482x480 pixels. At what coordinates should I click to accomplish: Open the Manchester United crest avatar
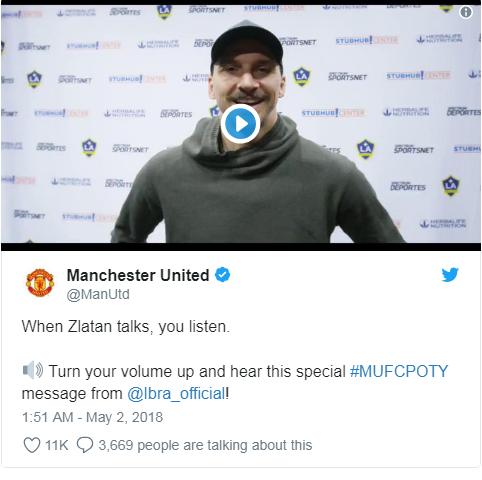click(x=40, y=283)
